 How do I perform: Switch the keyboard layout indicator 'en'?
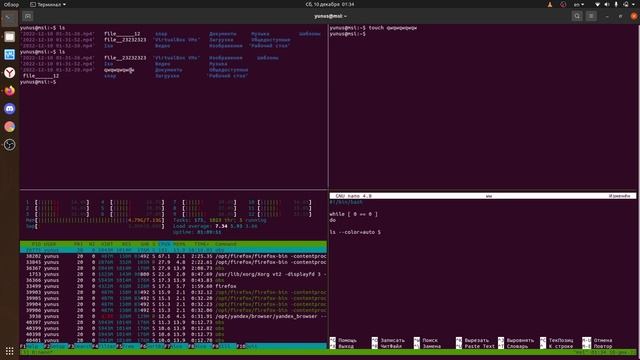pos(579,4)
